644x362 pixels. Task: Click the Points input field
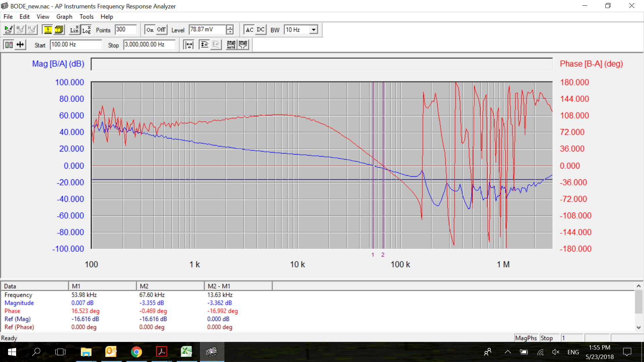pyautogui.click(x=126, y=29)
